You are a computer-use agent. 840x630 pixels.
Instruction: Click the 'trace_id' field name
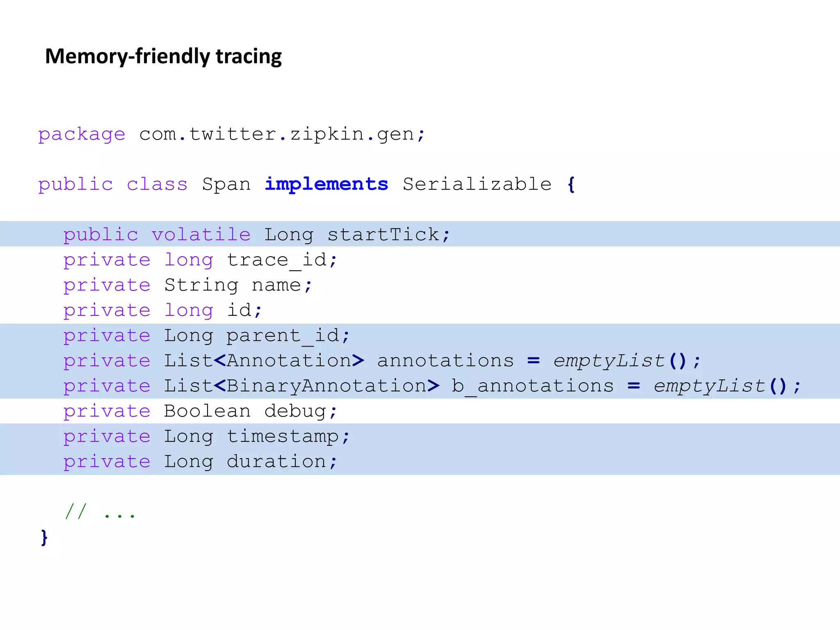point(277,260)
